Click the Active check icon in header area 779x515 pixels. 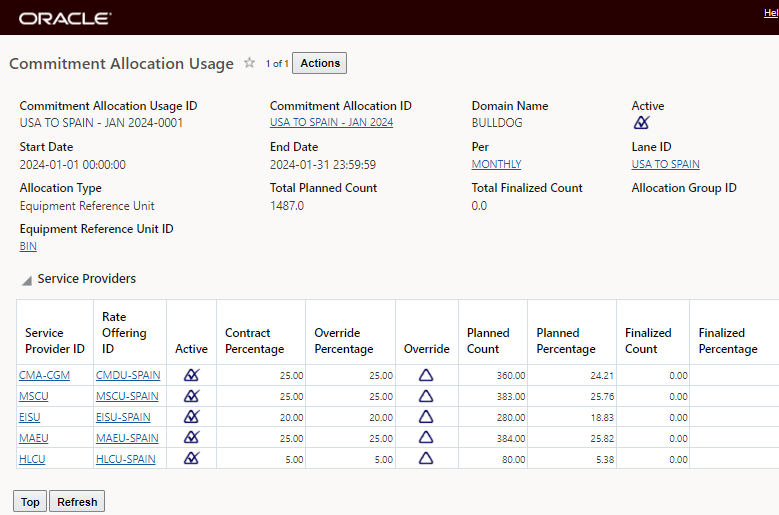tap(641, 122)
